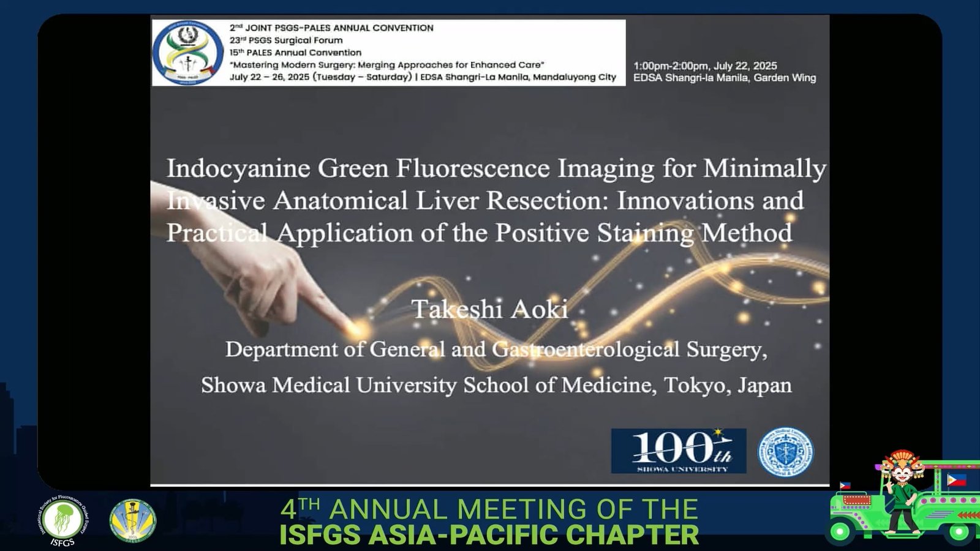Click the small flag on the jeepney's left

coord(845,485)
